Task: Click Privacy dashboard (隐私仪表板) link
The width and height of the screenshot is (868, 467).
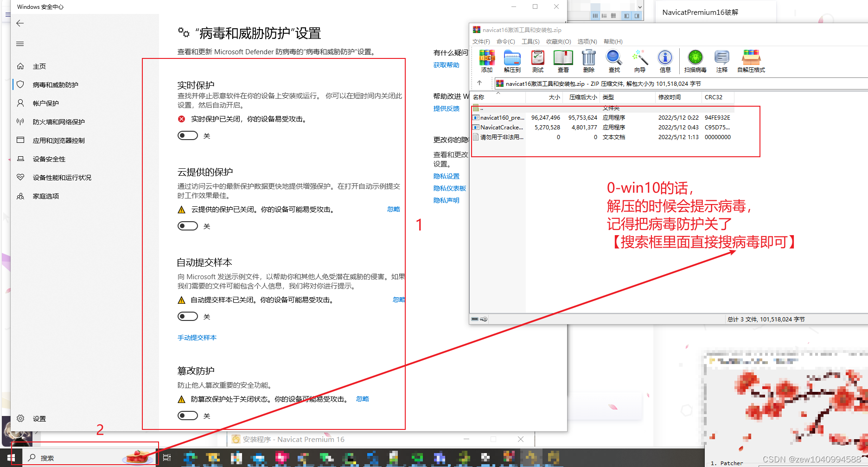Action: coord(449,188)
